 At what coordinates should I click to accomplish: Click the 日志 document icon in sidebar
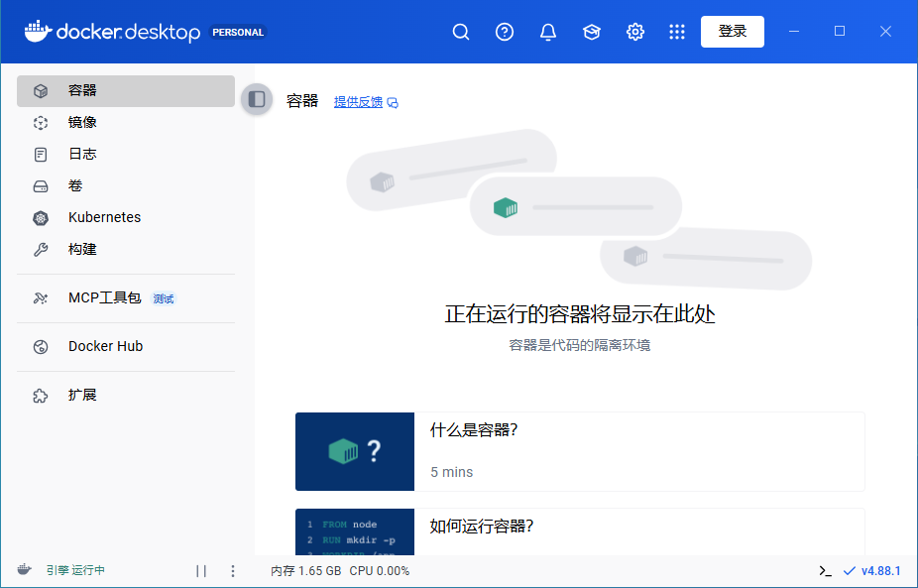41,155
